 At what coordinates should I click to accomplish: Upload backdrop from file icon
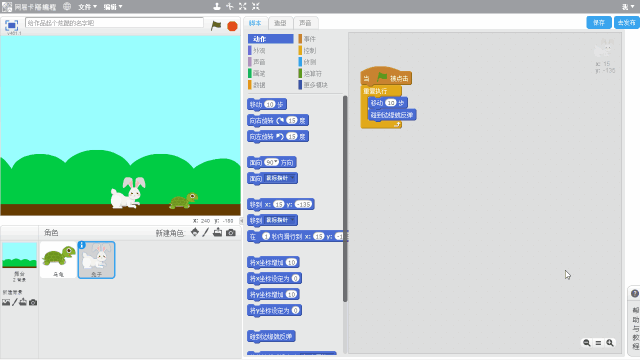[23, 302]
